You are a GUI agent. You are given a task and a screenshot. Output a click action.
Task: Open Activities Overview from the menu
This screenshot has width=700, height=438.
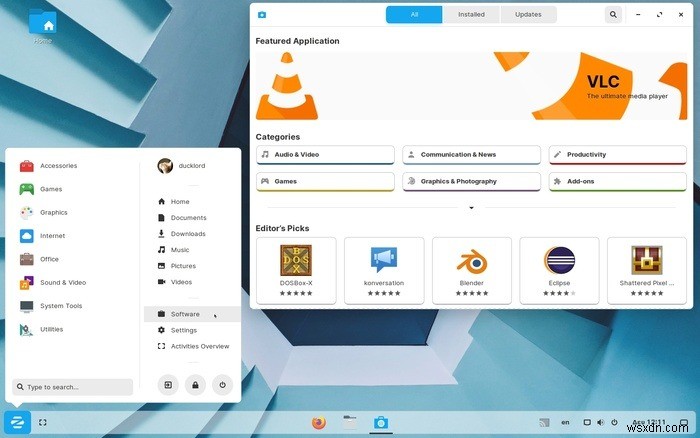click(x=193, y=346)
